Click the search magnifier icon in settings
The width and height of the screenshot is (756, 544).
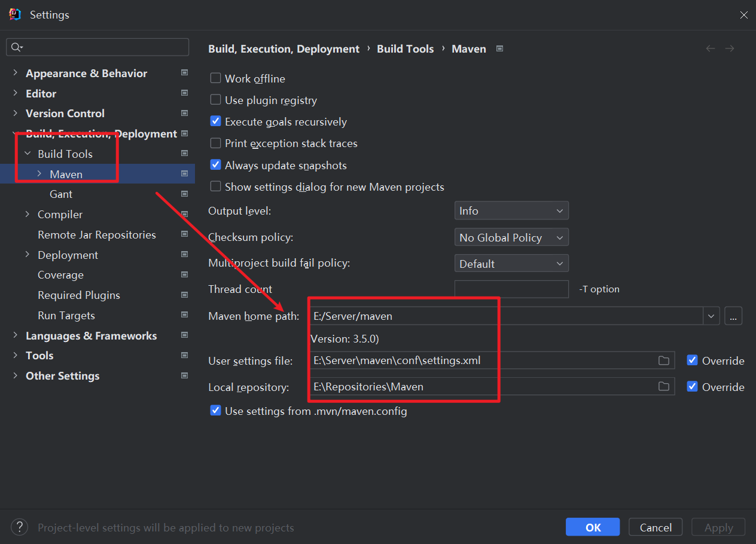click(x=16, y=47)
